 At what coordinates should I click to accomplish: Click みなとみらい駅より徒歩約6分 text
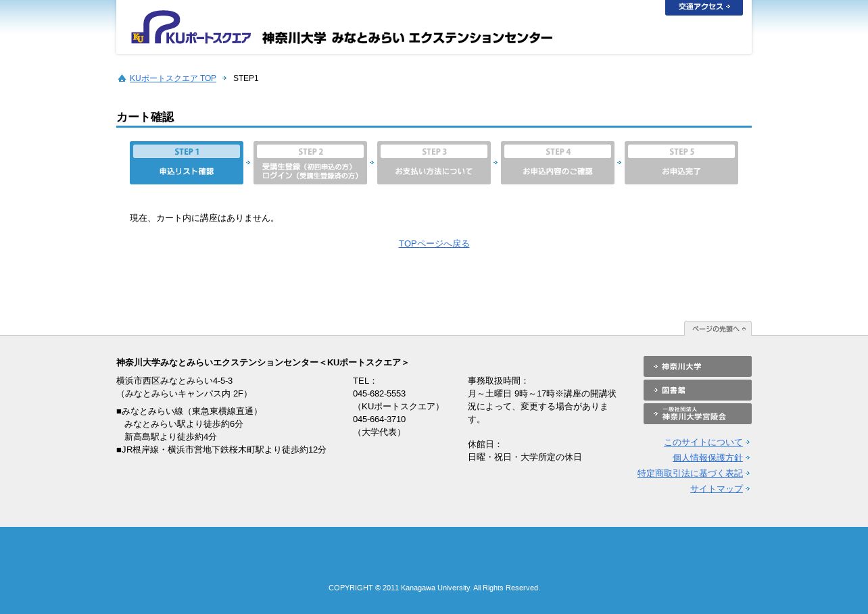184,424
